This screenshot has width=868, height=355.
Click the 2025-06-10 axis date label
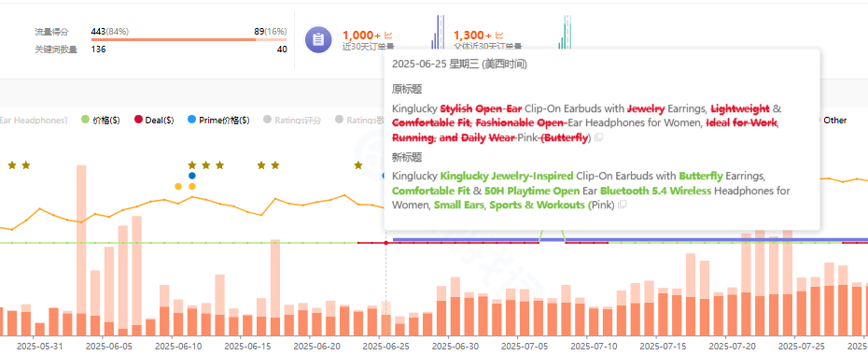[x=178, y=347]
